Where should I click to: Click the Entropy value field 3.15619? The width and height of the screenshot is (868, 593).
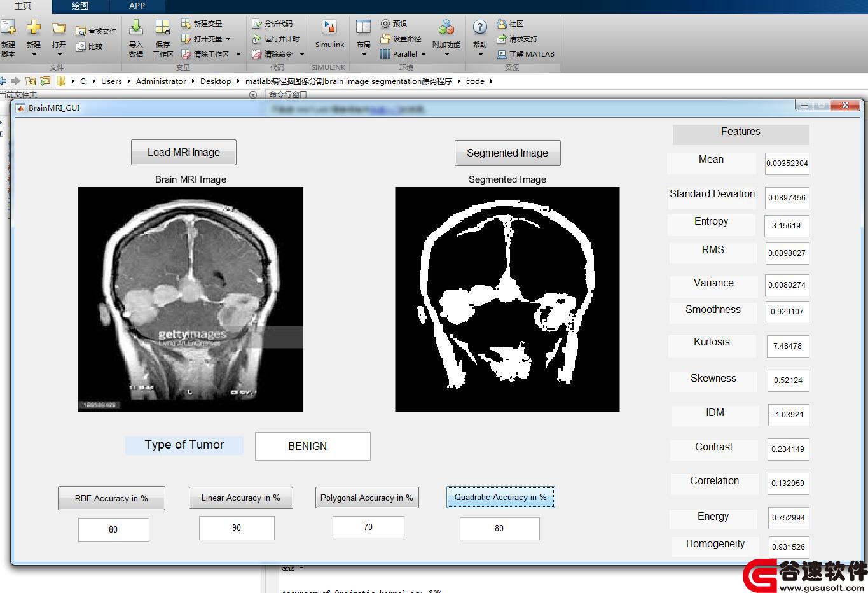pos(787,225)
